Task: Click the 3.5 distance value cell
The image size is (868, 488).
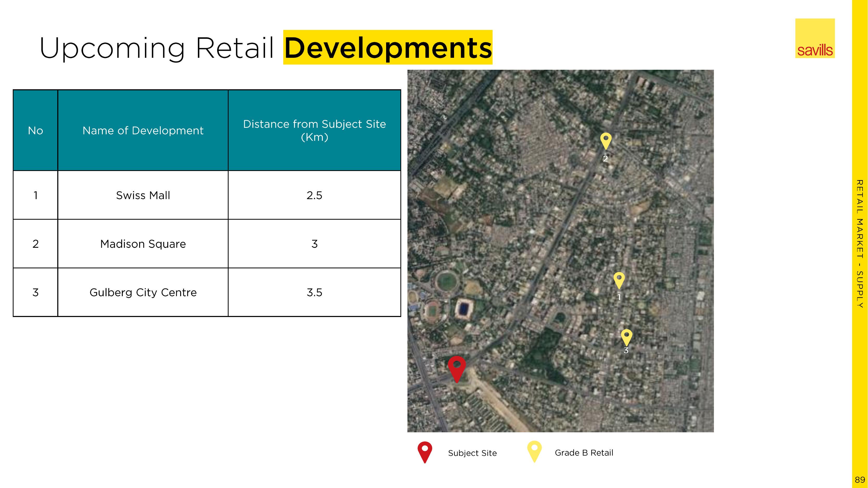Action: 314,292
